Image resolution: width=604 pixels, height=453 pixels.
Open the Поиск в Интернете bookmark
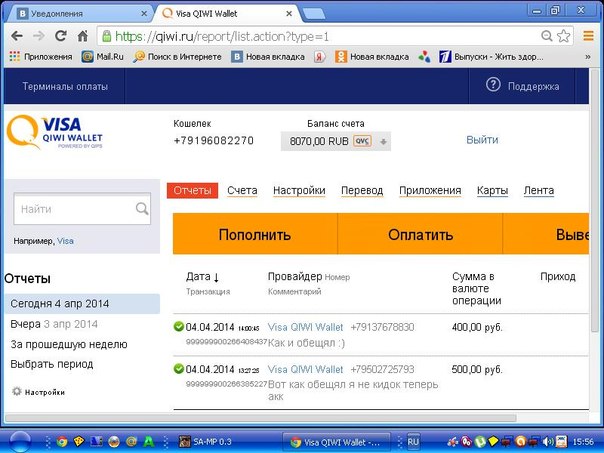click(x=177, y=57)
